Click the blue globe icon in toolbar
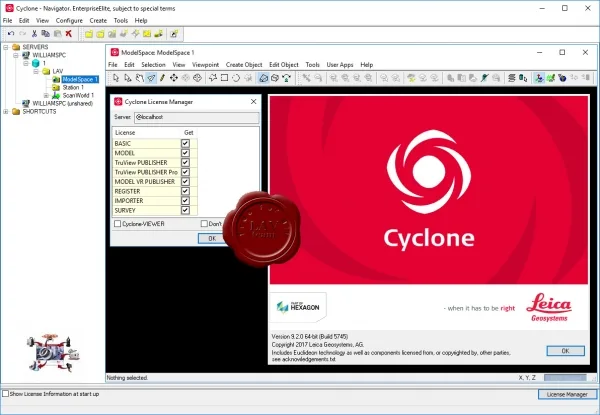The image size is (600, 415). pos(562,78)
